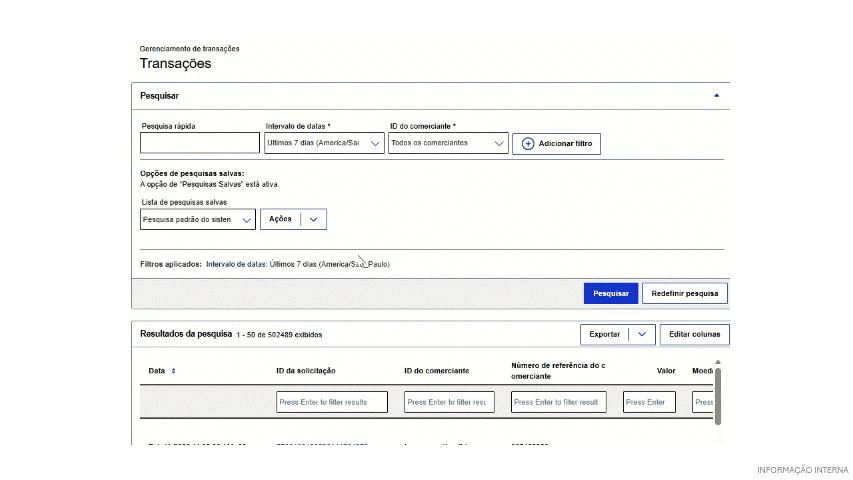Expand the Ações dropdown arrow
853x480 pixels.
pyautogui.click(x=313, y=219)
